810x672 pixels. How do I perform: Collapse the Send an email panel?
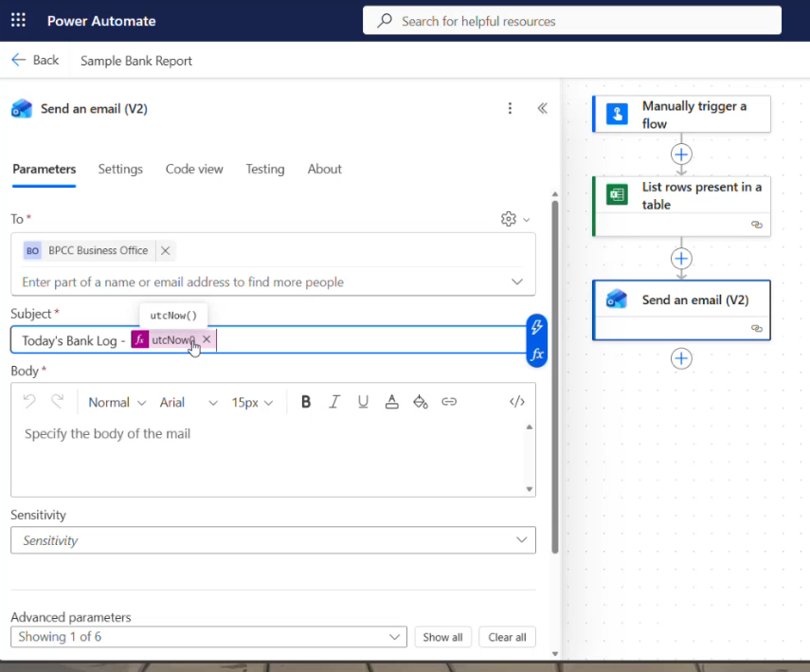click(542, 108)
